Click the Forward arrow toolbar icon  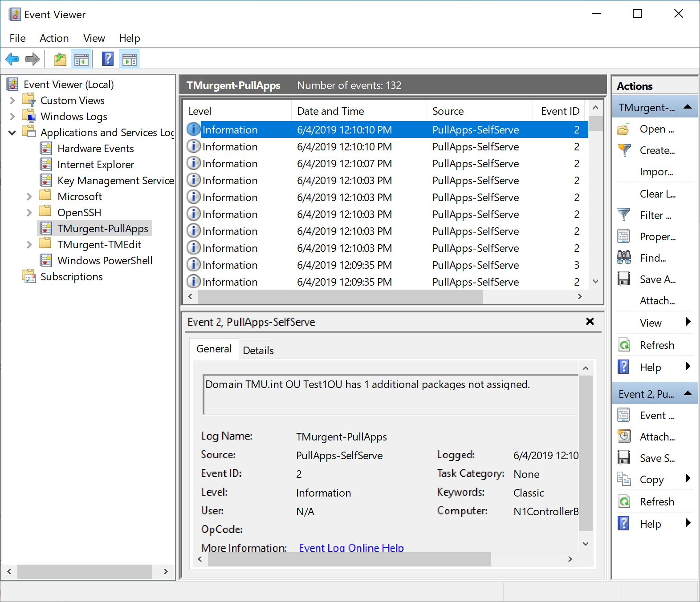[x=33, y=59]
